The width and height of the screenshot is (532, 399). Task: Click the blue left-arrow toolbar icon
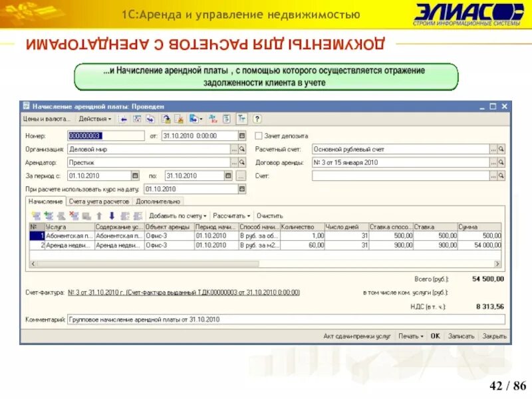coord(124,119)
